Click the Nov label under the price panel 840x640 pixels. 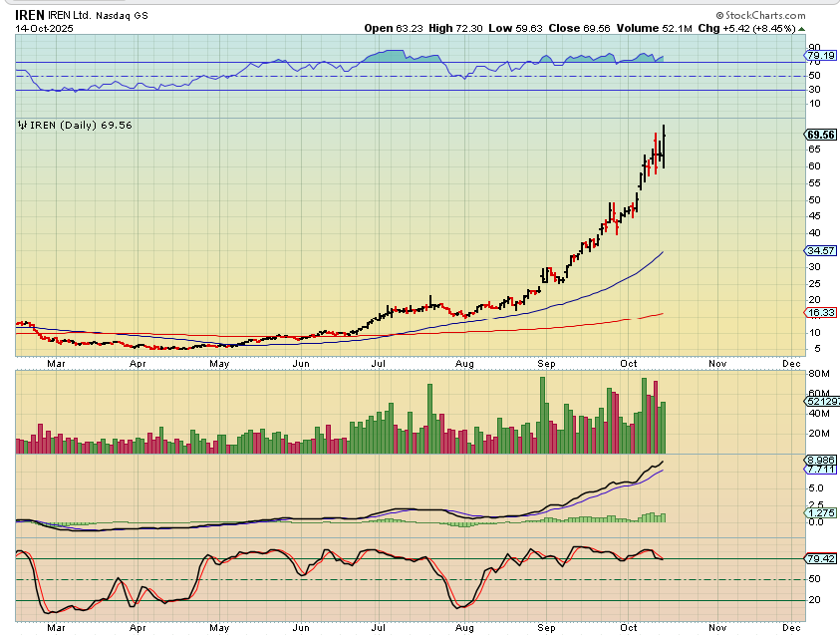coord(717,364)
